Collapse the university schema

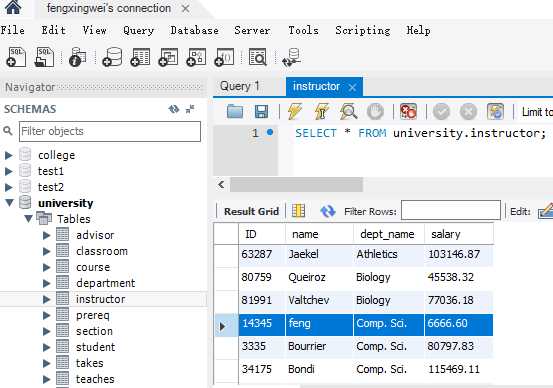coord(10,202)
